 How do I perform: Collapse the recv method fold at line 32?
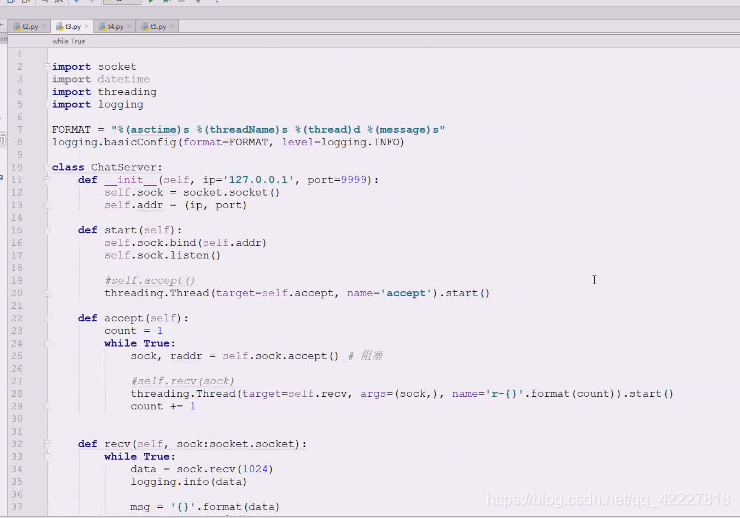tap(47, 444)
